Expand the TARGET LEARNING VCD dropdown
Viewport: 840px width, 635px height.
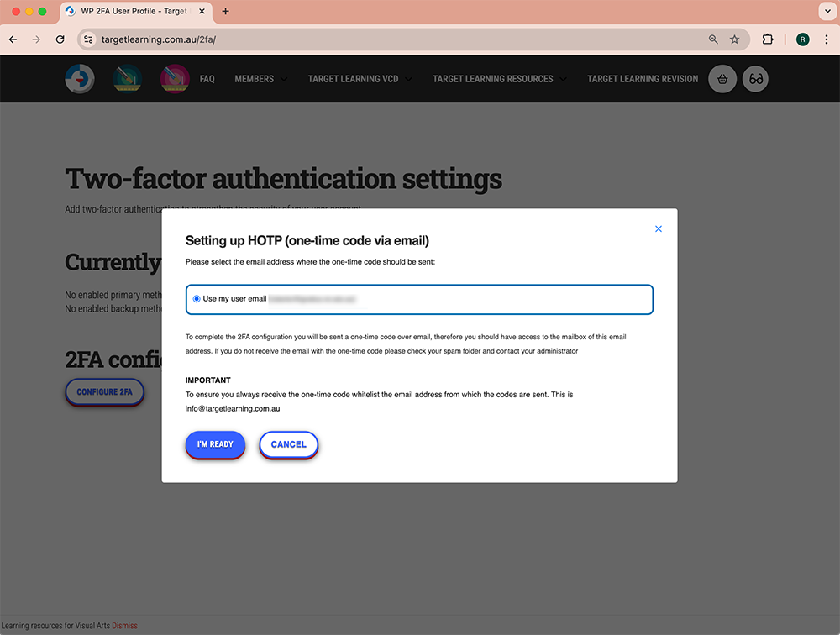pyautogui.click(x=360, y=79)
